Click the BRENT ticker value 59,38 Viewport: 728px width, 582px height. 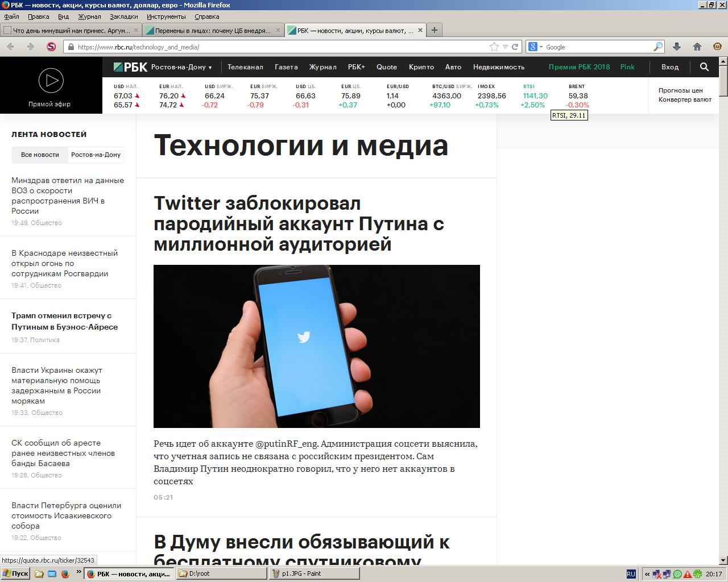tap(578, 95)
